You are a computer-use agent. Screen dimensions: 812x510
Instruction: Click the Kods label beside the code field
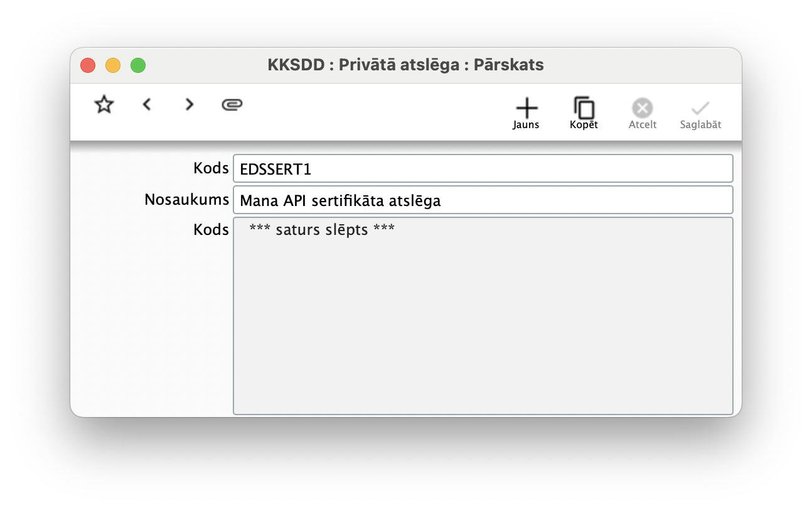(211, 168)
